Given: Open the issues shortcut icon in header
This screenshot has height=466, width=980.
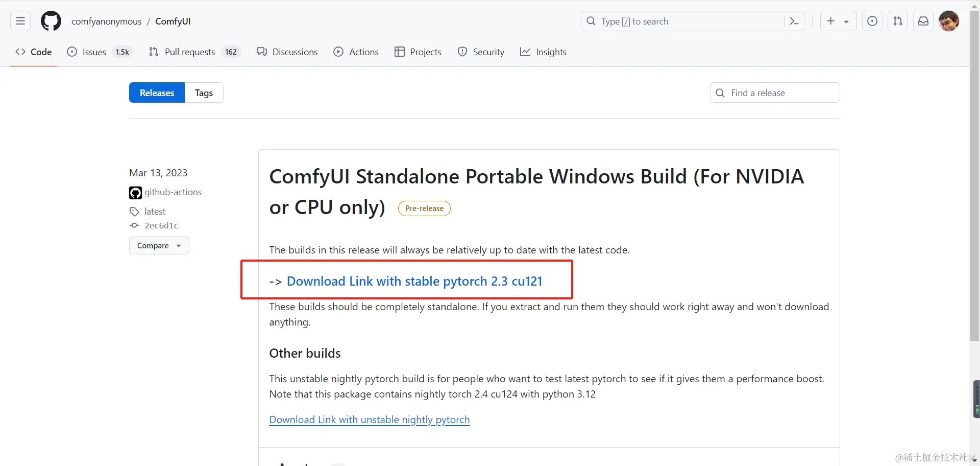Looking at the screenshot, I should tap(872, 21).
